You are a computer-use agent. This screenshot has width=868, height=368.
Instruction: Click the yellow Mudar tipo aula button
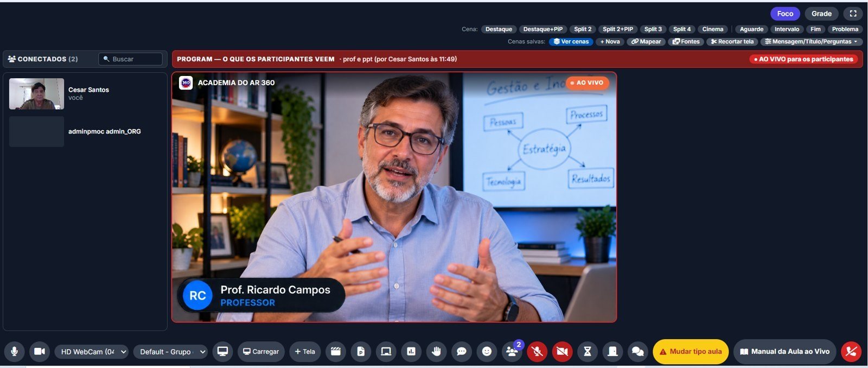691,352
